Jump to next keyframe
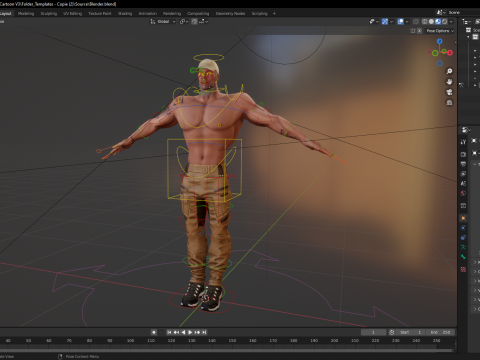The height and width of the screenshot is (360, 480). pyautogui.click(x=197, y=332)
